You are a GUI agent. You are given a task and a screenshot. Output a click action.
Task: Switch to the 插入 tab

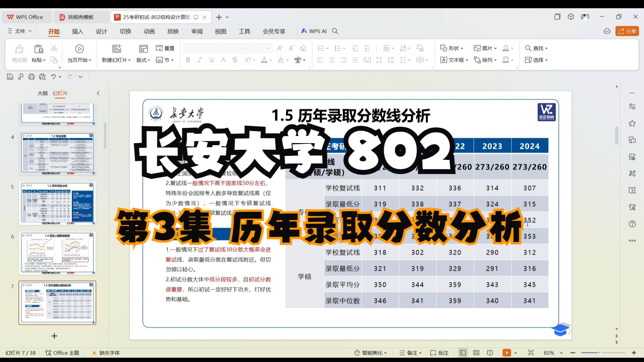pos(77,32)
